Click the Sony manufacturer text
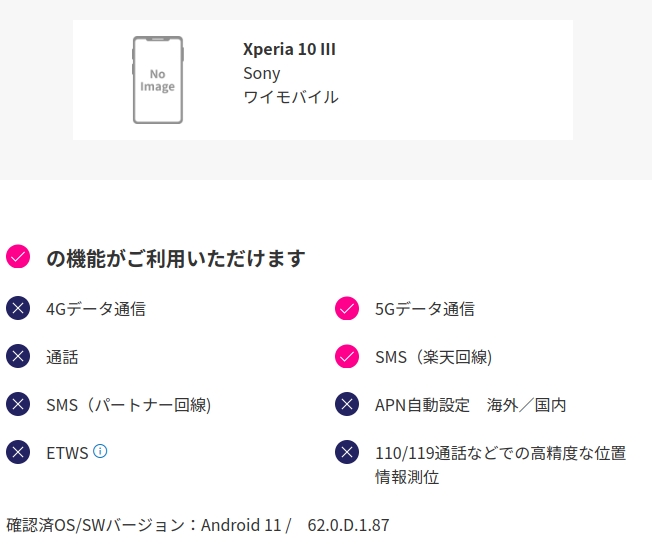Image resolution: width=652 pixels, height=555 pixels. 262,74
